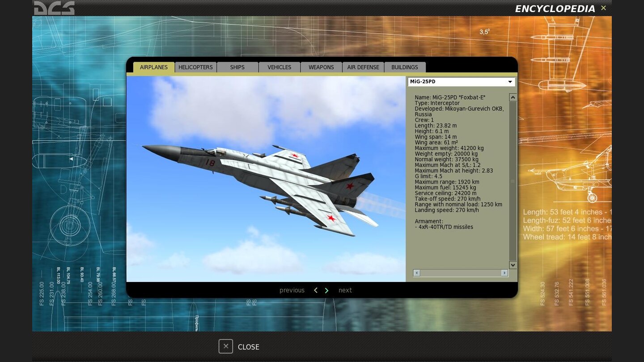644x362 pixels.
Task: Click the 'Maximum Mach at height: 2.83' line
Action: 453,171
